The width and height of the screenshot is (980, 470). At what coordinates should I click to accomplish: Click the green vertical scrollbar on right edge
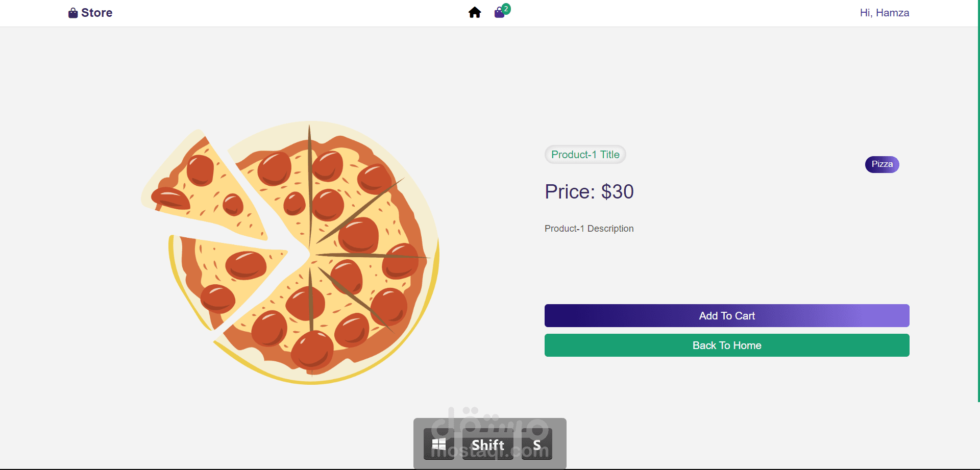pyautogui.click(x=978, y=204)
